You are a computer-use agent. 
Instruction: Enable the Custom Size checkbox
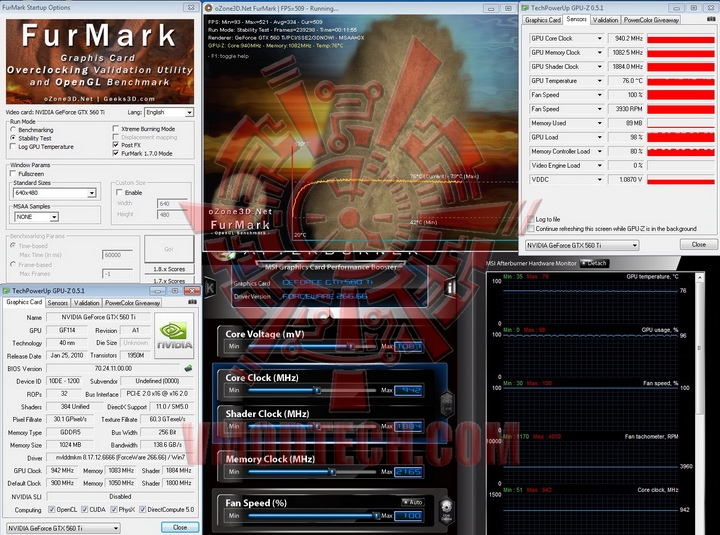(x=119, y=192)
